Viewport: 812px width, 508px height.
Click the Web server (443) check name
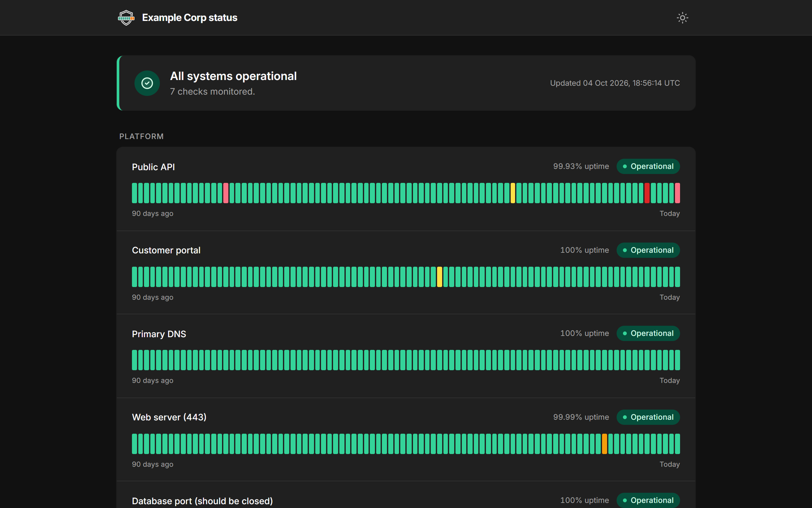(x=169, y=417)
